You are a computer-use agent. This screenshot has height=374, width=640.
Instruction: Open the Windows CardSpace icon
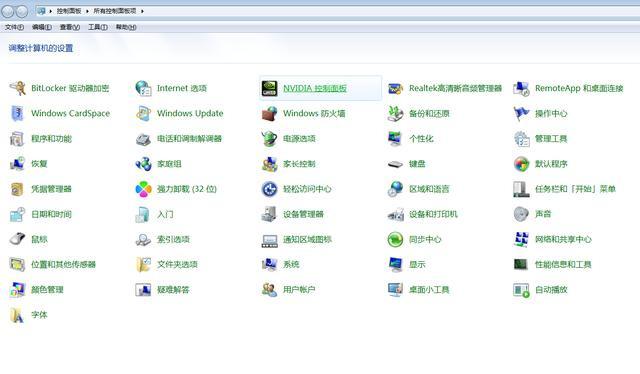point(18,114)
